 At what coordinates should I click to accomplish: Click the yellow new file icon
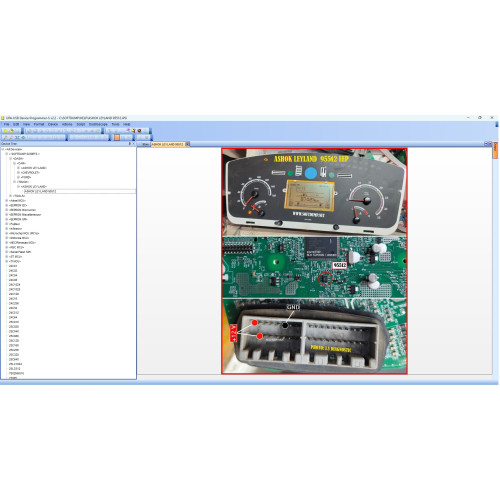[x=5, y=131]
